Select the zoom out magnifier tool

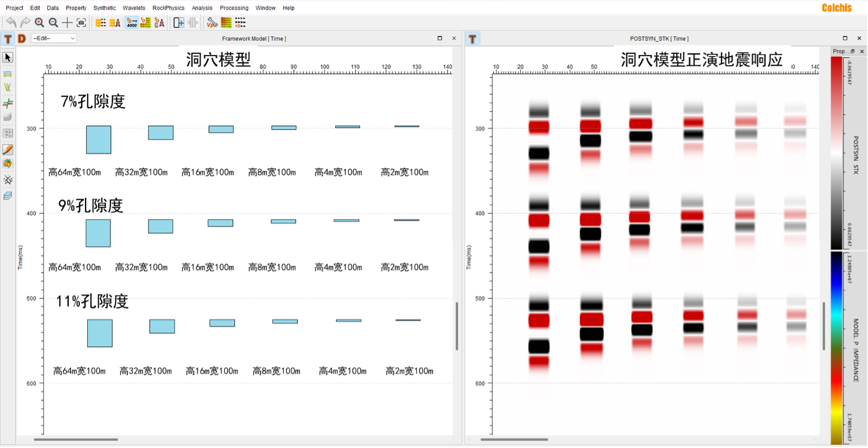(x=53, y=23)
